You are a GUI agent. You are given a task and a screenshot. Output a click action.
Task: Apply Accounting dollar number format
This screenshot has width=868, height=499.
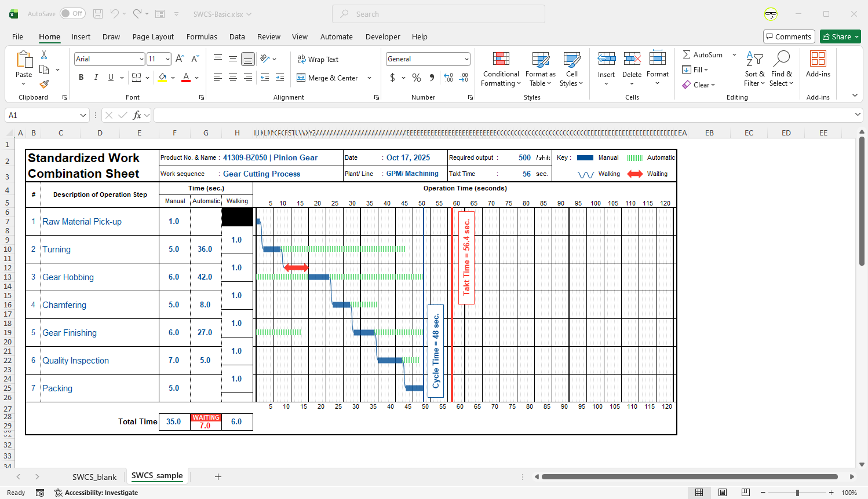[x=392, y=78]
